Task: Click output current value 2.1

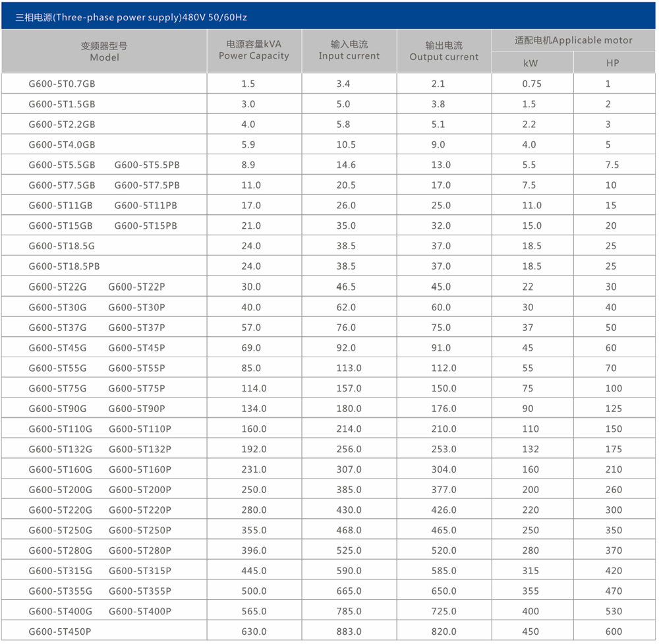Action: click(x=438, y=84)
